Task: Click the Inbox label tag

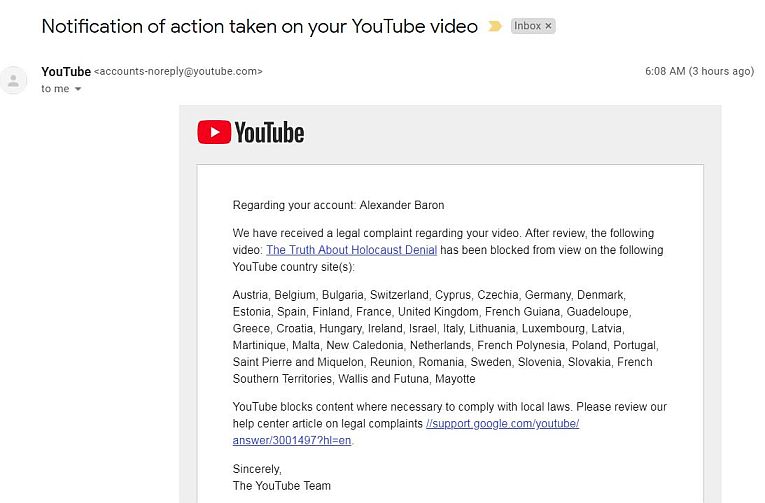Action: click(x=527, y=26)
